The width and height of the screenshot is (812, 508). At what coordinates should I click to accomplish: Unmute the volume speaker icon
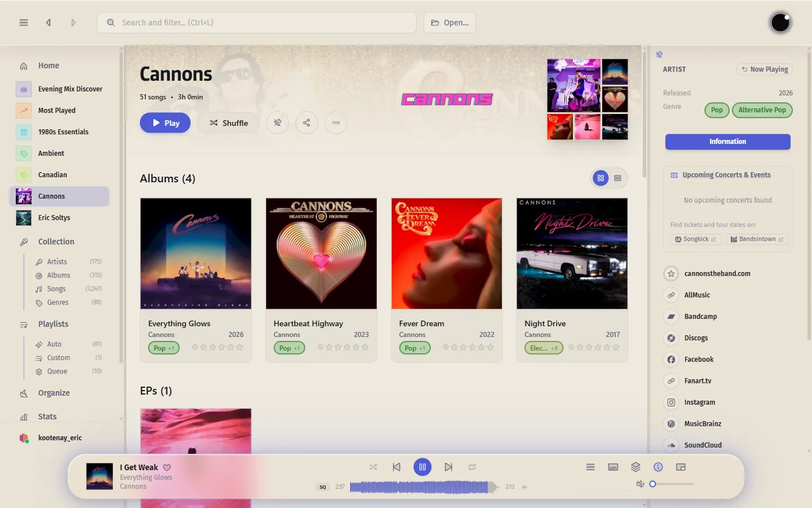[x=640, y=484]
